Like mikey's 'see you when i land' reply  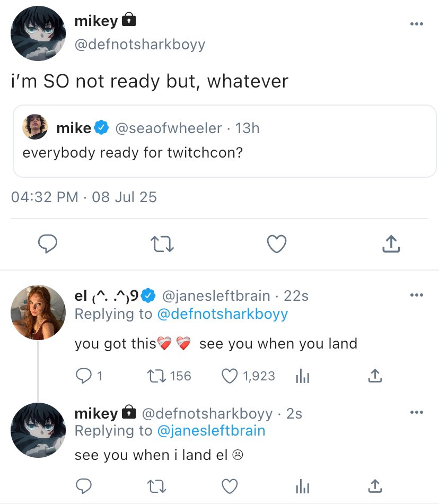(230, 485)
